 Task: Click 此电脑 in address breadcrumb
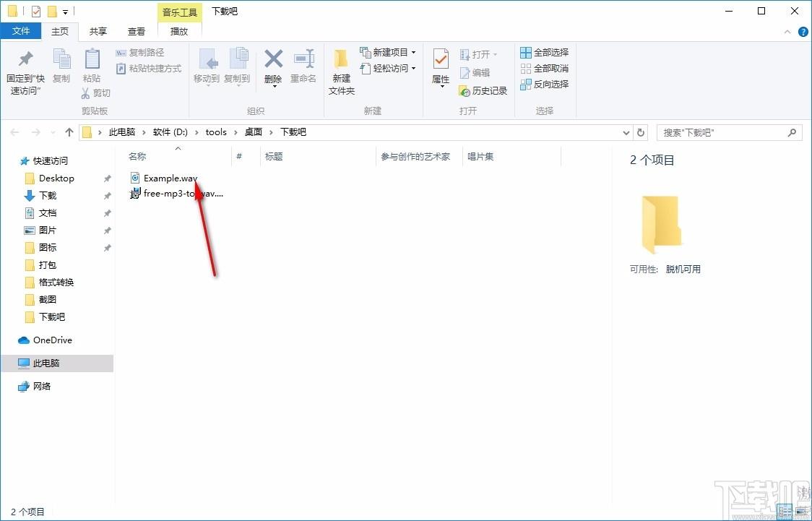tap(121, 132)
